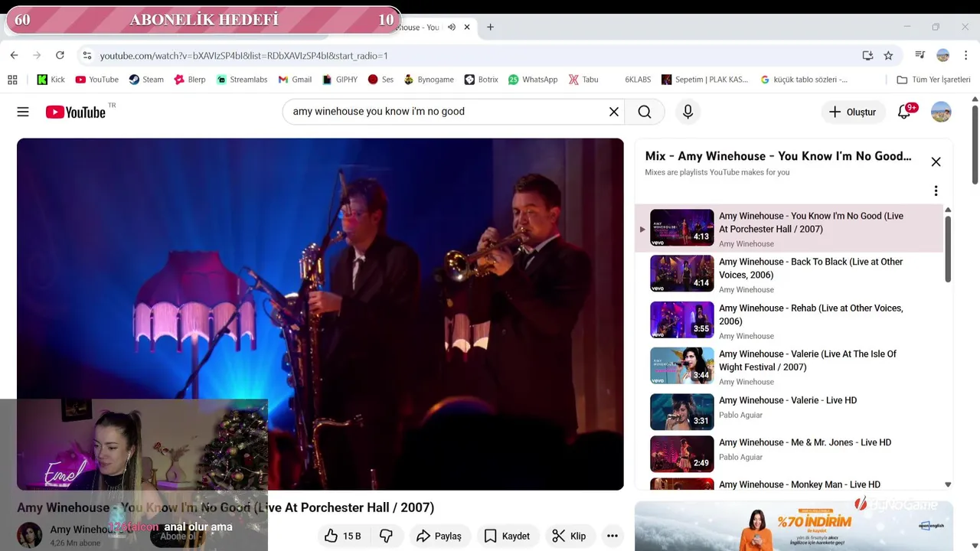980x551 pixels.
Task: Dislike the video with thumbs down
Action: pos(387,536)
